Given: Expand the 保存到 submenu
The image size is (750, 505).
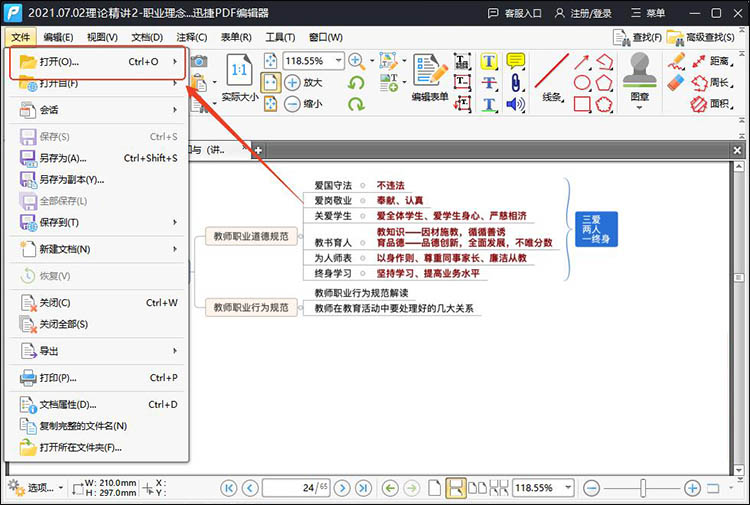Looking at the screenshot, I should coord(97,222).
